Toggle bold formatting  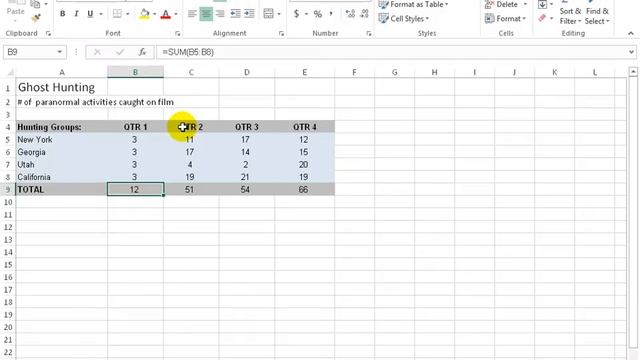coord(62,14)
